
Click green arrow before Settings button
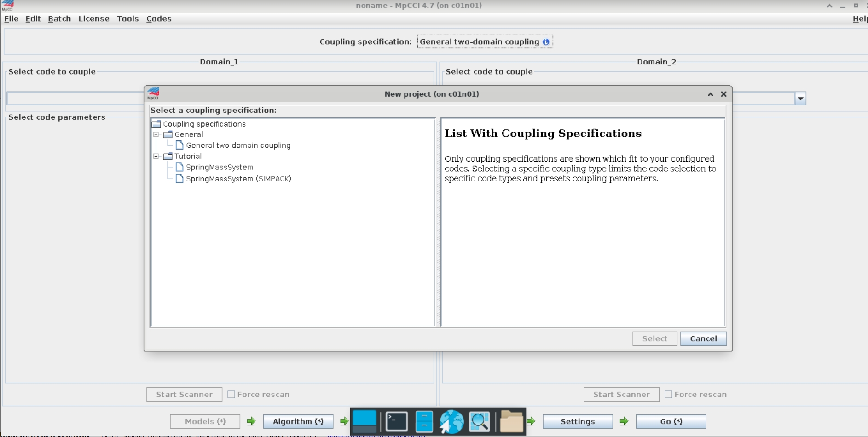click(x=531, y=421)
